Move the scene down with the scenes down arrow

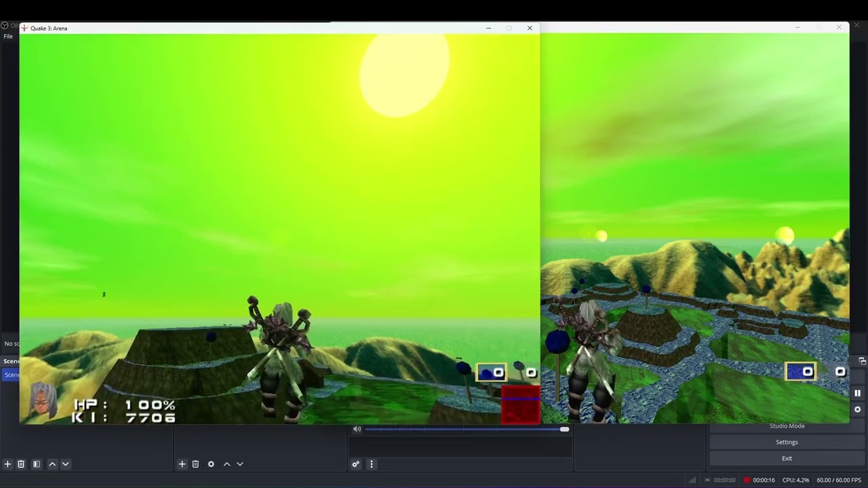pyautogui.click(x=66, y=464)
